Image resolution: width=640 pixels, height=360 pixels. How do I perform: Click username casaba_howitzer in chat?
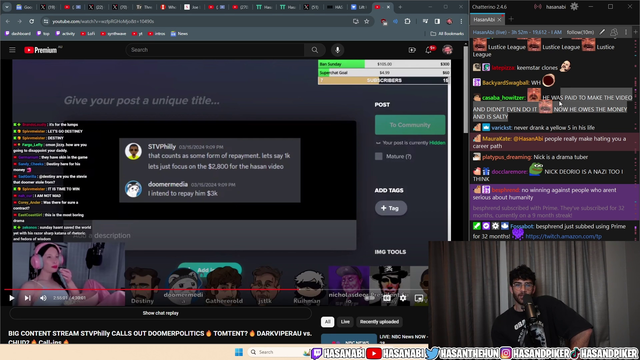tap(503, 98)
